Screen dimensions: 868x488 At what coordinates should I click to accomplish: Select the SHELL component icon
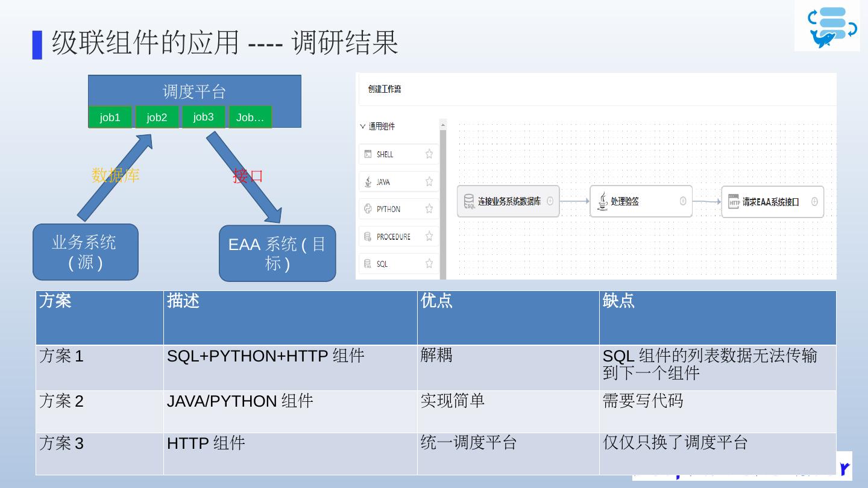pos(368,154)
